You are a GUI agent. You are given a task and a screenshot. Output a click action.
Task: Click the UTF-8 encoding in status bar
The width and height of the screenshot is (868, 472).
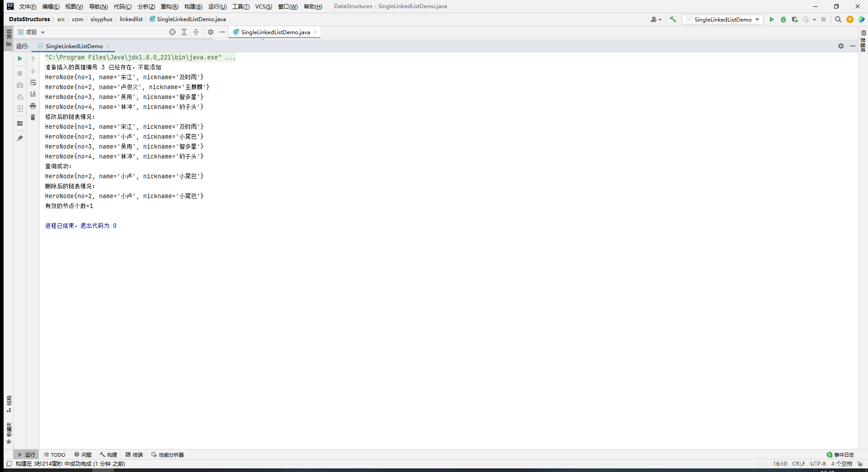[818, 463]
